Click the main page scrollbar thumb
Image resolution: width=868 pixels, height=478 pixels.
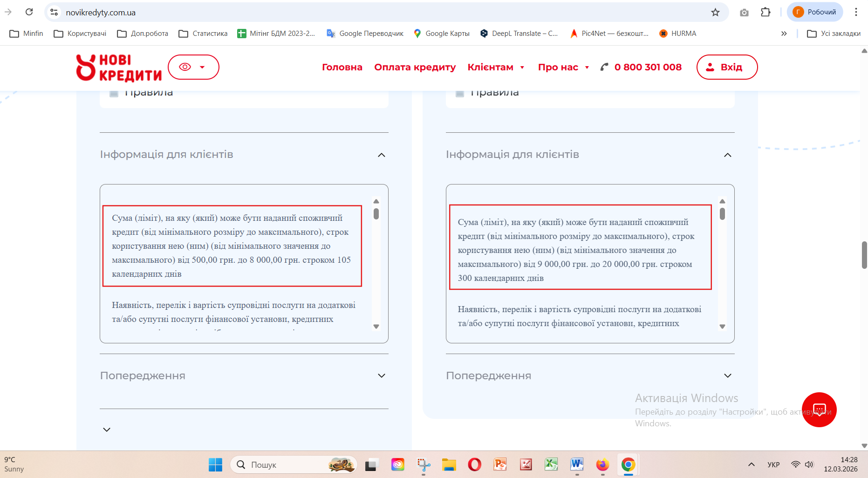click(864, 255)
